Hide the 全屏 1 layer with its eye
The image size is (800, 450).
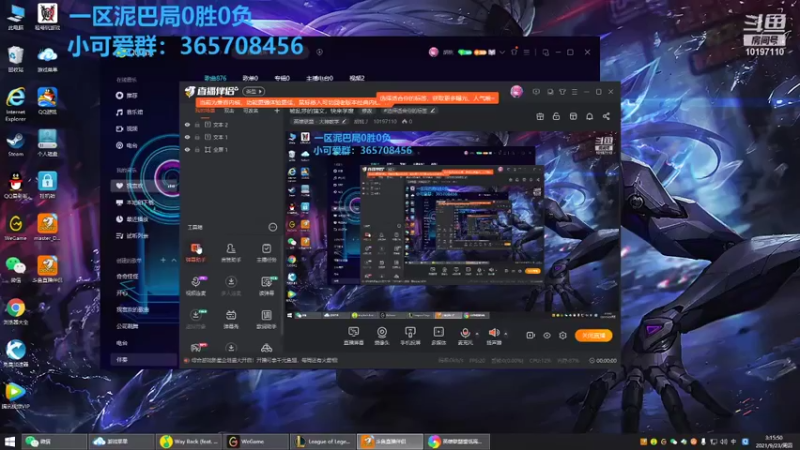[187, 149]
